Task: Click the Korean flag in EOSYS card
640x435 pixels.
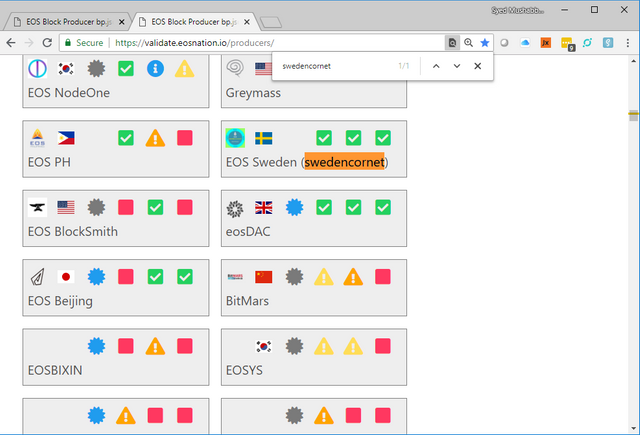Action: coord(264,346)
